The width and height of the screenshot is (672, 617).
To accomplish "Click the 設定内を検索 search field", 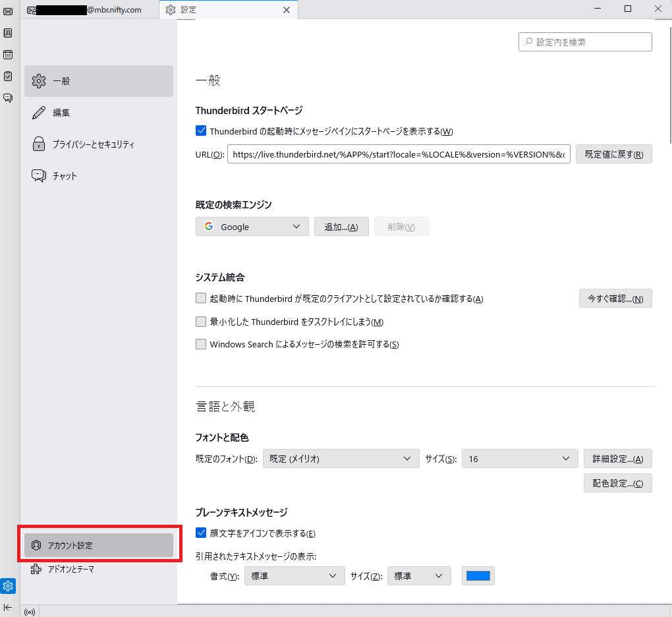I will pyautogui.click(x=585, y=42).
